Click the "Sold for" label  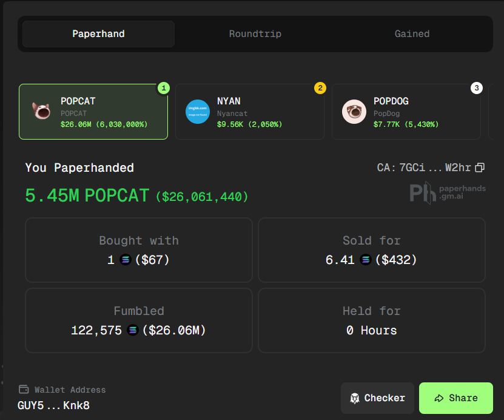click(x=372, y=240)
